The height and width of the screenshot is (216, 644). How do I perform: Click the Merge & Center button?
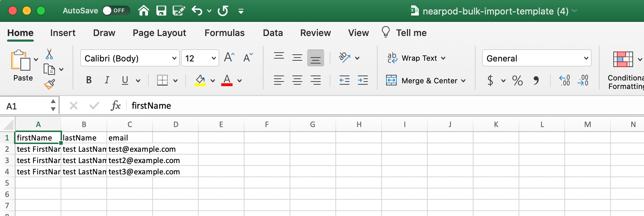426,81
